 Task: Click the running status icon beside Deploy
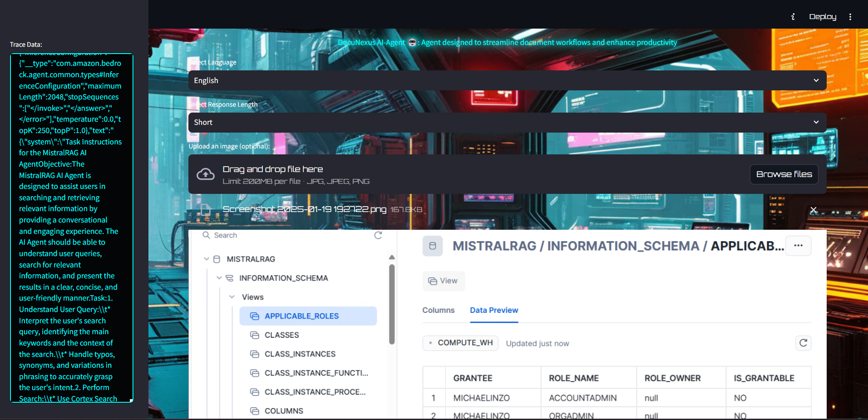coord(793,17)
